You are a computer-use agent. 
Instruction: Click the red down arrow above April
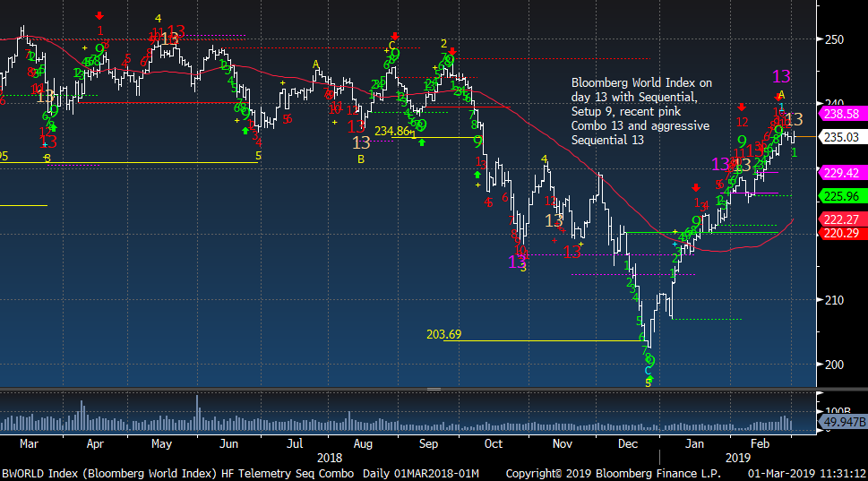[x=99, y=16]
